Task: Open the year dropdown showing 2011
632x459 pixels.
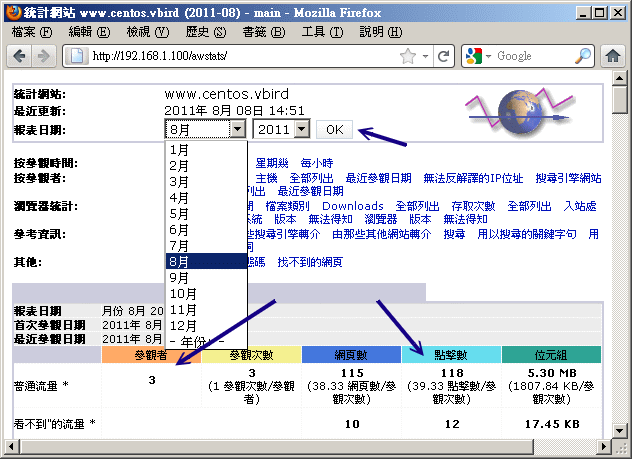Action: [x=281, y=129]
